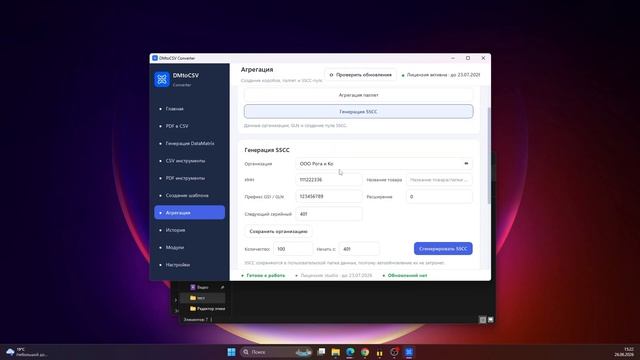Click the Сгенерировать SSCC button
The width and height of the screenshot is (640, 360).
[443, 249]
